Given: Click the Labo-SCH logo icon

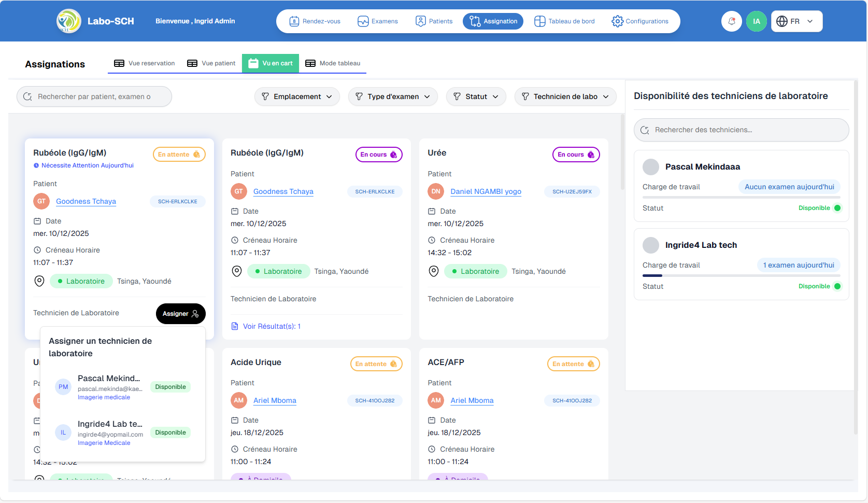Looking at the screenshot, I should (x=69, y=21).
